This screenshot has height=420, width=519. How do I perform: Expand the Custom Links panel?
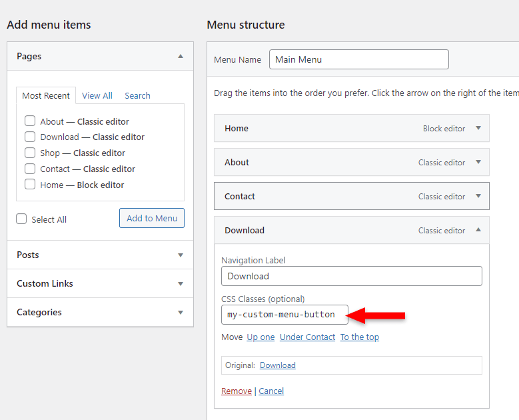click(181, 283)
